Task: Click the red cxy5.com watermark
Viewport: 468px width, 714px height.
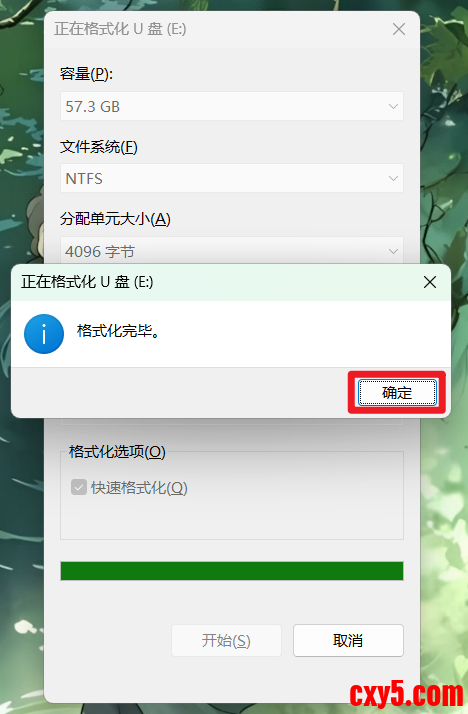Action: [x=407, y=694]
